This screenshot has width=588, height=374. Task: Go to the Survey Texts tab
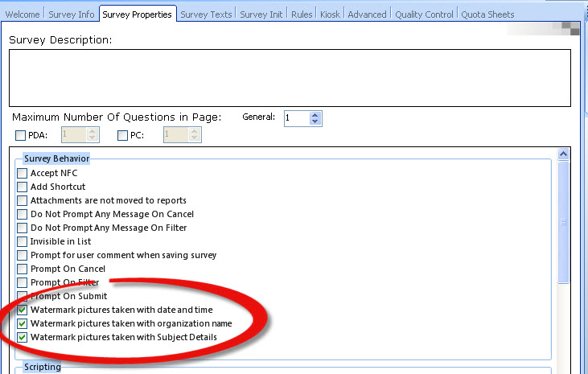206,14
